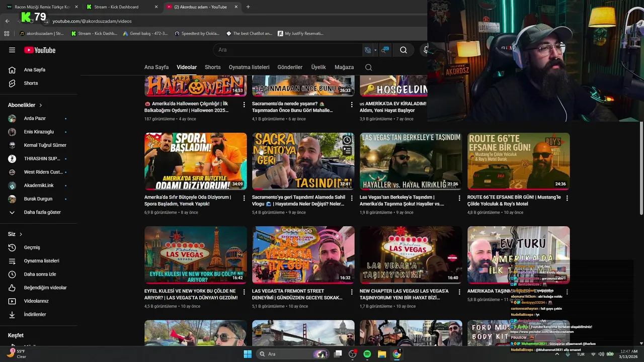The width and height of the screenshot is (644, 362).
Task: Open options menu for Halloween video
Action: click(x=244, y=105)
